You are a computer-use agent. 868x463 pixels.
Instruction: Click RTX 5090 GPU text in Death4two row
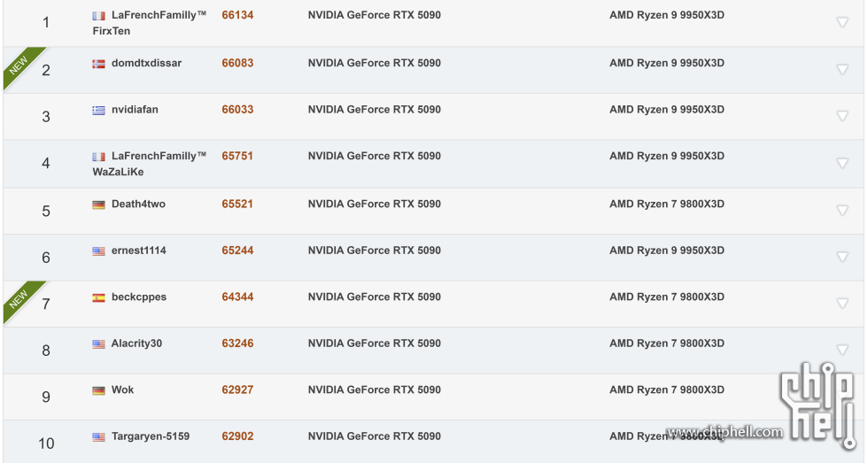(x=374, y=204)
